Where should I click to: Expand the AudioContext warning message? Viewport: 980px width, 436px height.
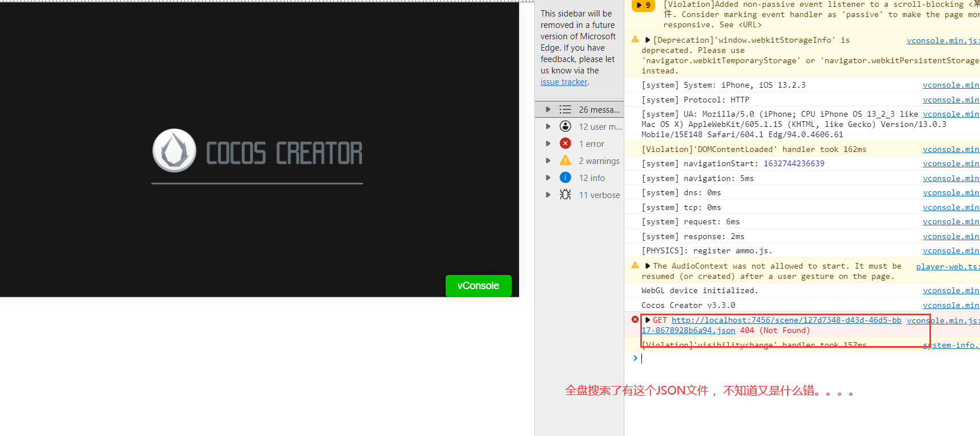pyautogui.click(x=648, y=266)
